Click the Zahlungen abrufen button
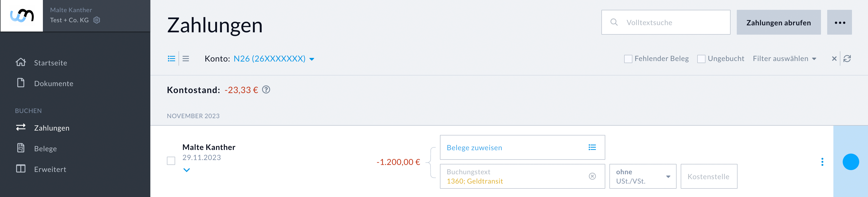 click(x=778, y=22)
